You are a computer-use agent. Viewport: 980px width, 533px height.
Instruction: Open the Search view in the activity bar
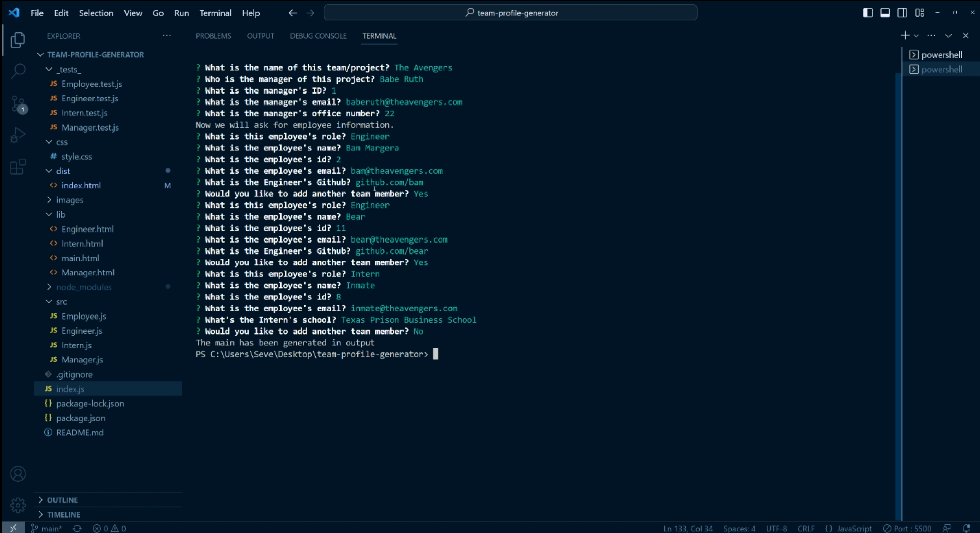(17, 71)
